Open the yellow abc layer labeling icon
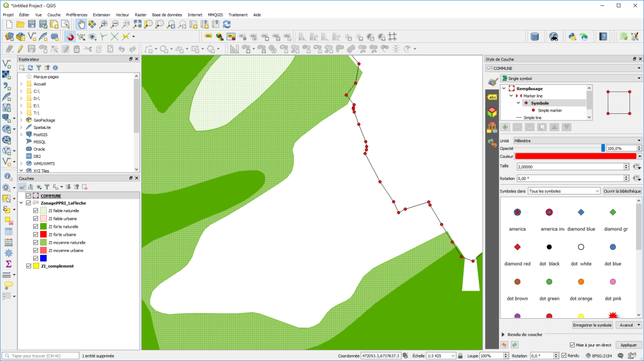Viewport: 644px width, 361px height. point(208,37)
